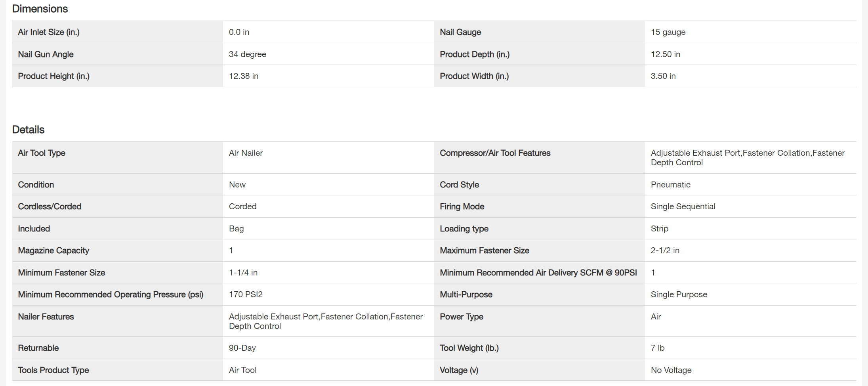Select the Tool Weight label
This screenshot has height=386, width=868.
pyautogui.click(x=469, y=348)
